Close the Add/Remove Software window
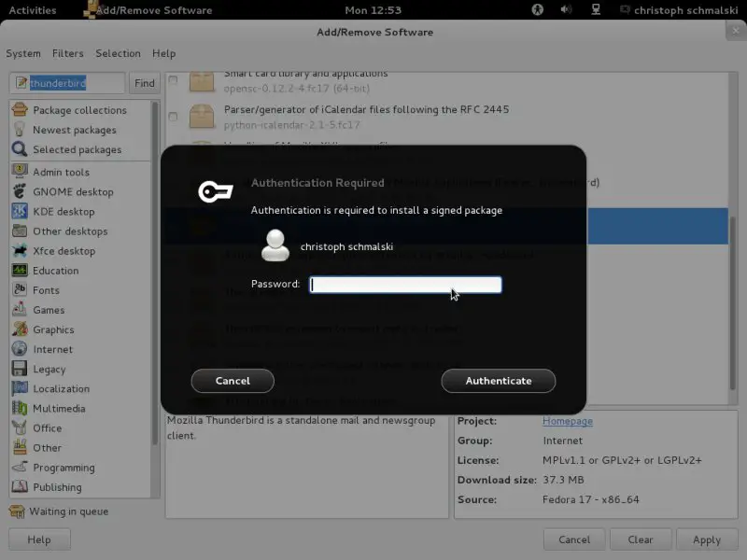Image resolution: width=747 pixels, height=560 pixels. click(x=736, y=31)
